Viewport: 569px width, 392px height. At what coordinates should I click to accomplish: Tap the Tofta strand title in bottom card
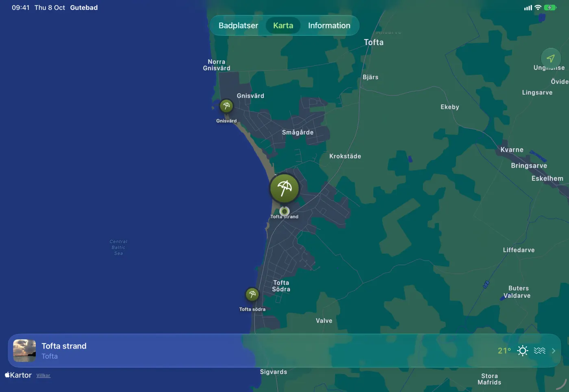64,346
